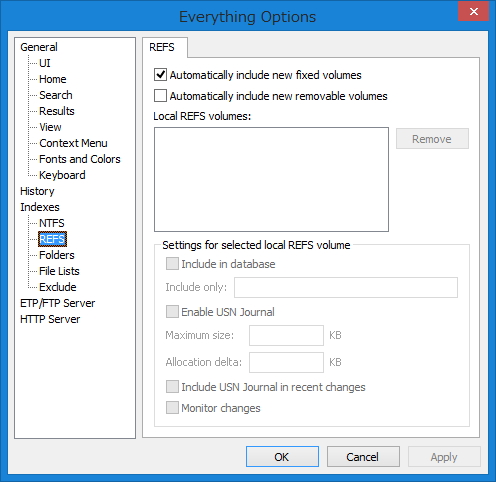Select the Results tree item
This screenshot has height=482, width=496.
tap(57, 111)
